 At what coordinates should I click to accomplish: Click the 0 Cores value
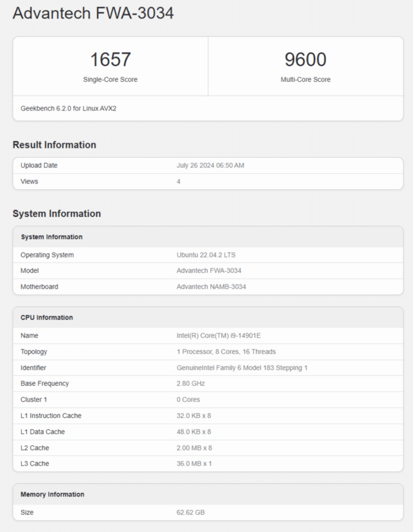[x=189, y=400]
